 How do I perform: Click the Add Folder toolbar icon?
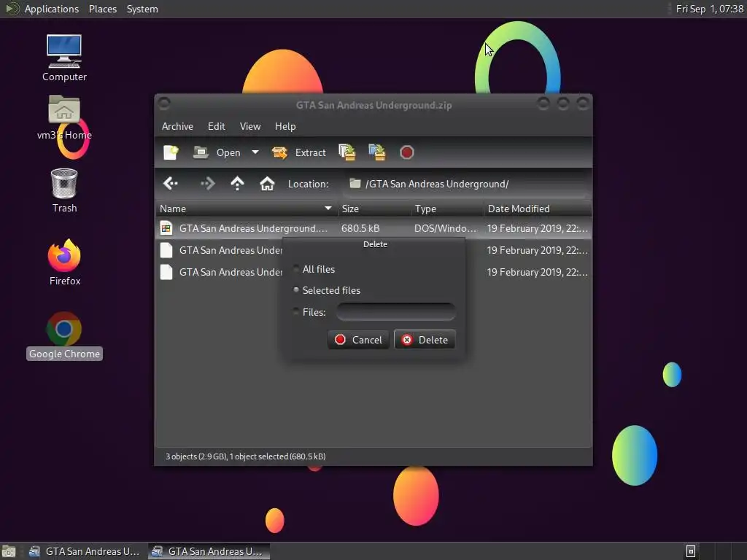(377, 152)
